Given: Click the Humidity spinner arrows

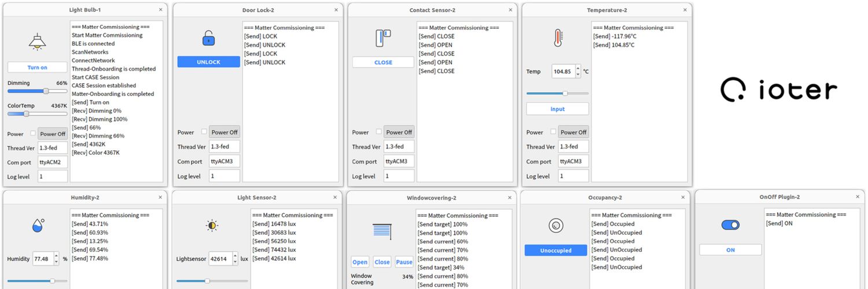Looking at the screenshot, I should [56, 258].
